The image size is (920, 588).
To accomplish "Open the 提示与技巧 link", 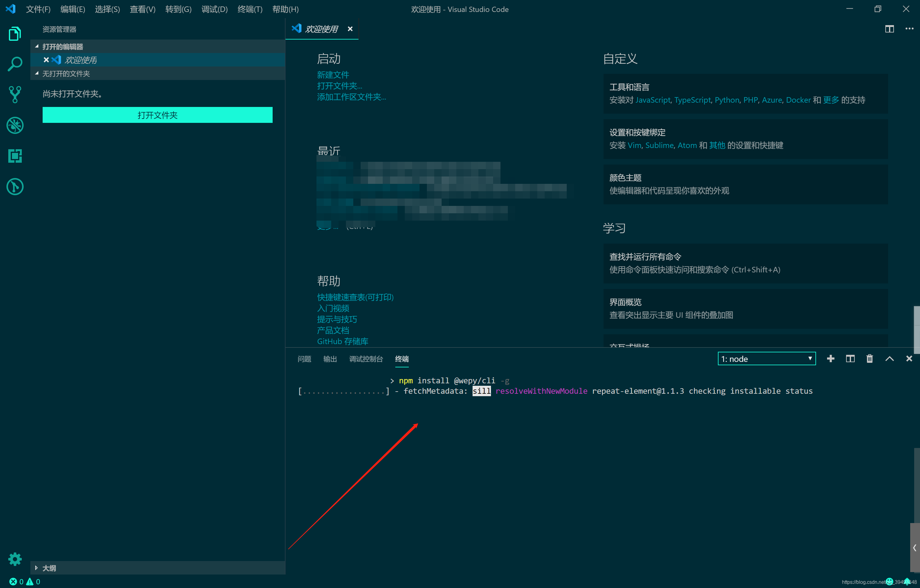I will tap(337, 319).
